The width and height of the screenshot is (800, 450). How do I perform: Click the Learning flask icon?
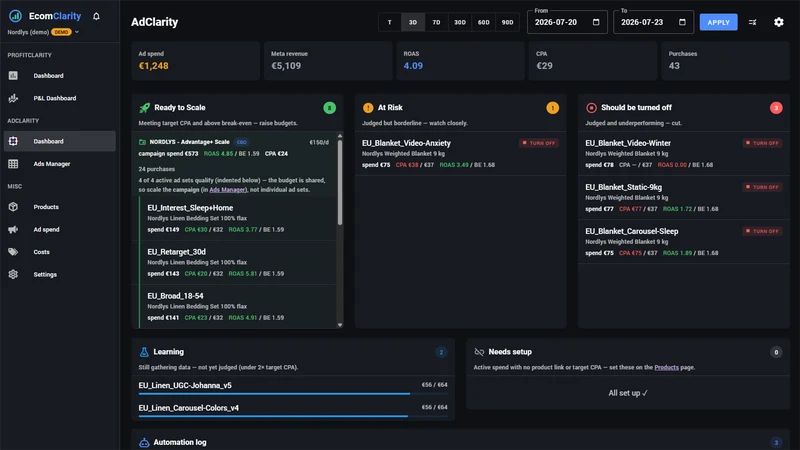click(144, 352)
